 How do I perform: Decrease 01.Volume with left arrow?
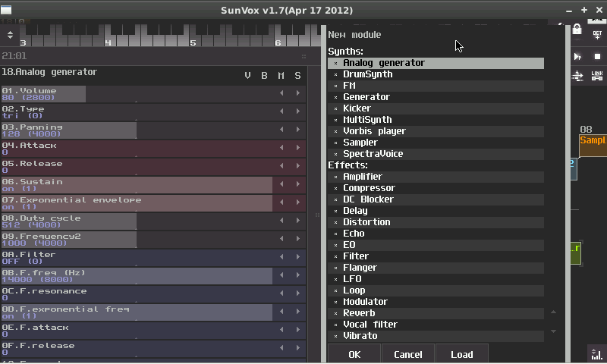[x=281, y=93]
